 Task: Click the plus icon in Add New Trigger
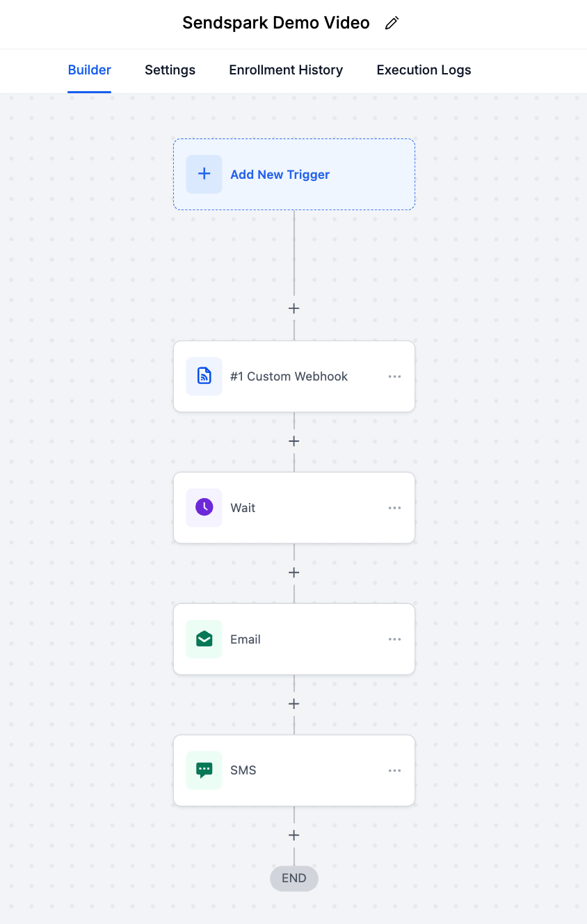click(x=204, y=174)
